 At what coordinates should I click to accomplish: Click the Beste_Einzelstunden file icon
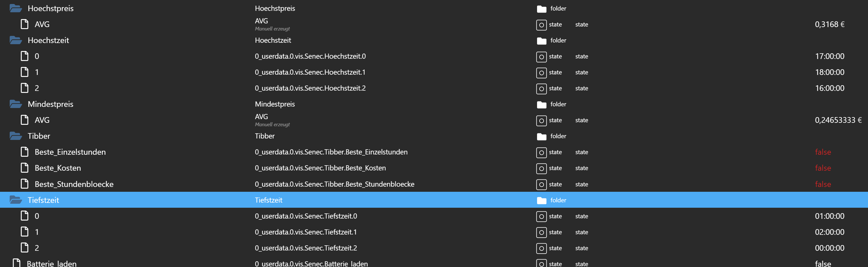[25, 152]
